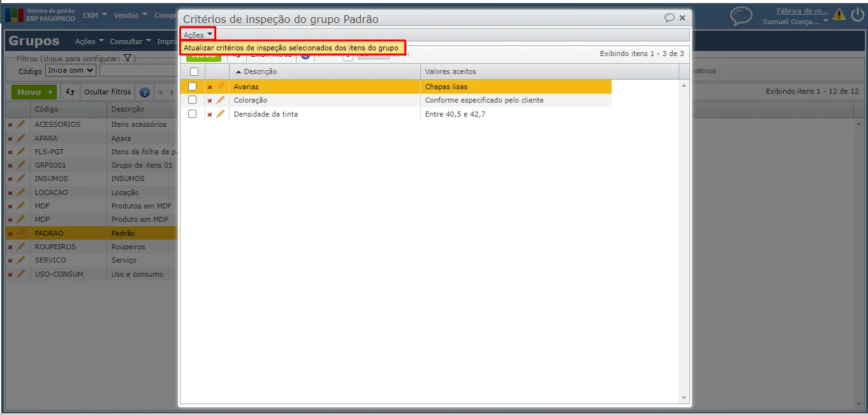Expand the Ações dropdown in the dialog
Screen dimensions: 868x415
[x=198, y=34]
